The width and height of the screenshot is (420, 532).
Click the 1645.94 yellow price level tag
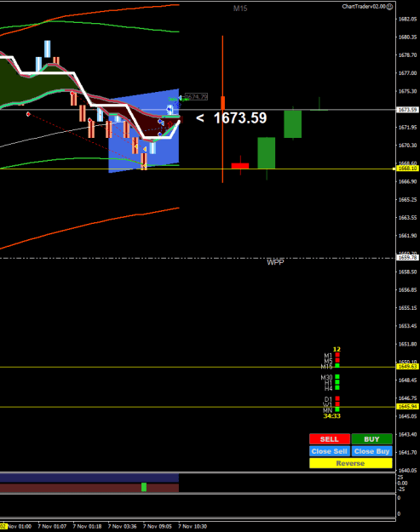coord(407,407)
